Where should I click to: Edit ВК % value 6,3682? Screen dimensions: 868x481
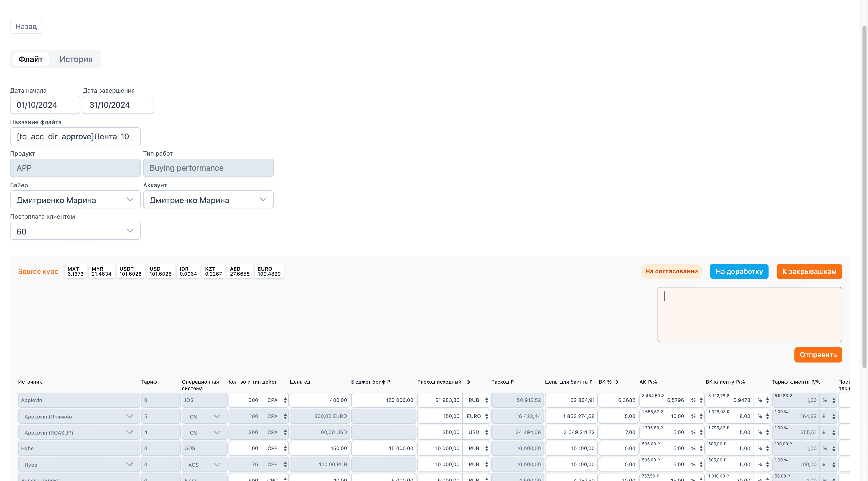click(x=618, y=400)
